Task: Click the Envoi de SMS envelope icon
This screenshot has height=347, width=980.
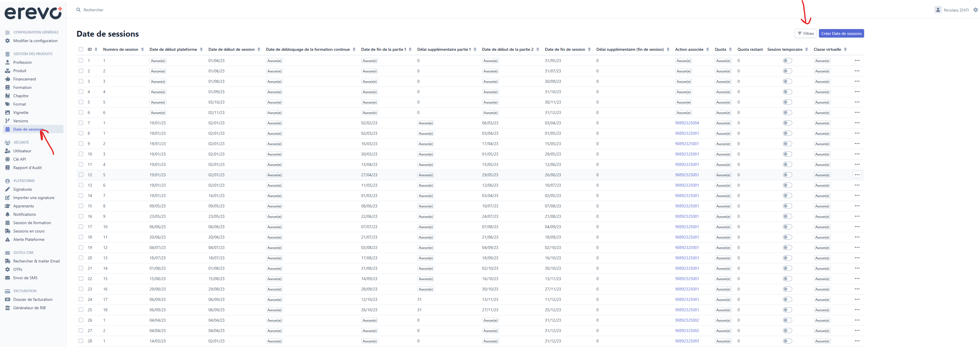Action: click(x=7, y=278)
